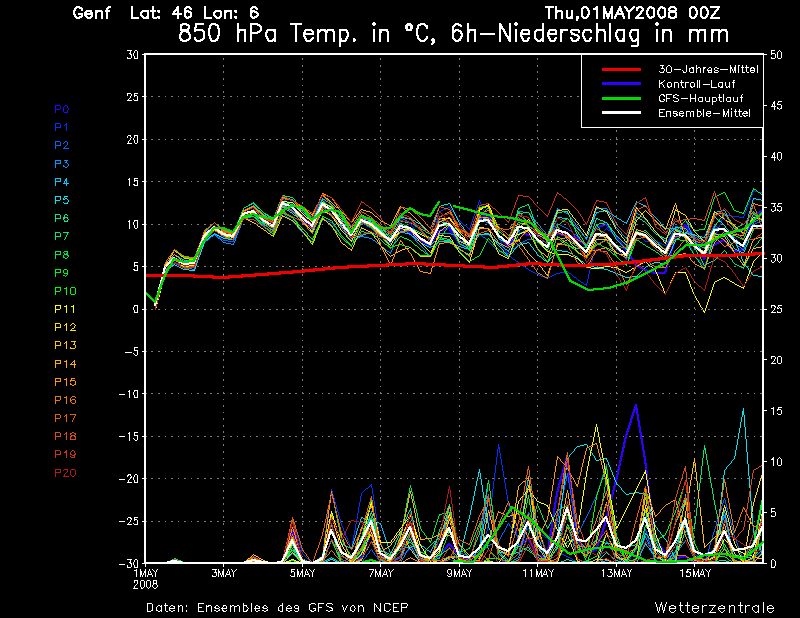Click the 15MAY x-axis date label
The image size is (800, 618).
click(x=695, y=574)
